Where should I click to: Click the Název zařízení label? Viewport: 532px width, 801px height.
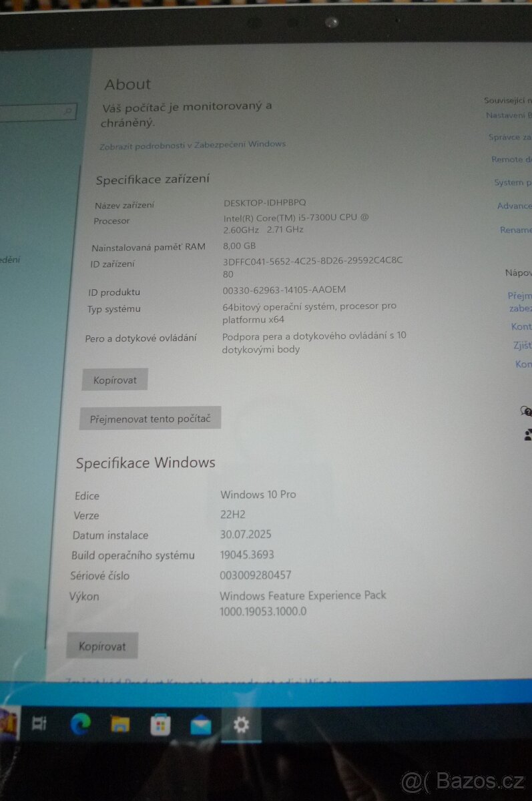(x=124, y=206)
